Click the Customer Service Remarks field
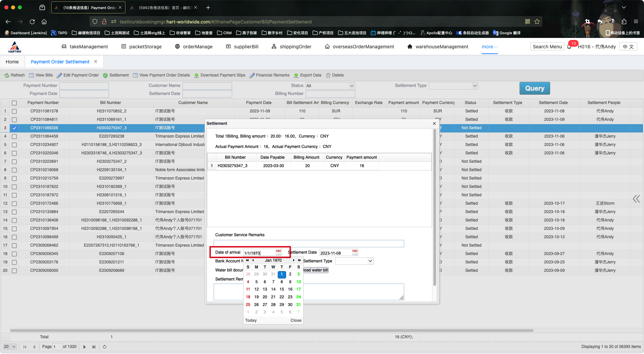This screenshot has height=354, width=644. coord(309,244)
